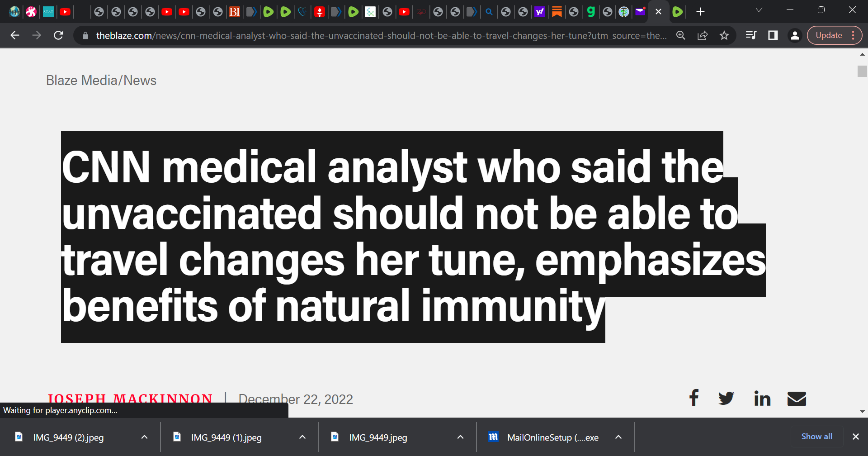Click the theblaze.com address bar
The height and width of the screenshot is (456, 868).
(381, 36)
